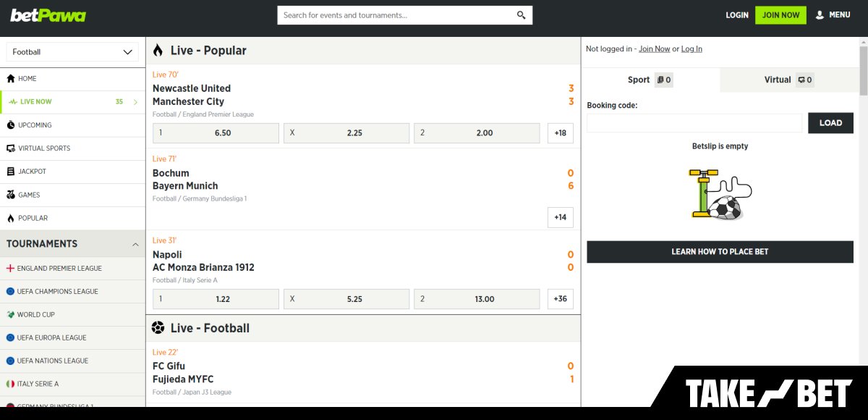Click the UEFA Europa League icon
Screen dimensions: 868x420
pyautogui.click(x=10, y=337)
